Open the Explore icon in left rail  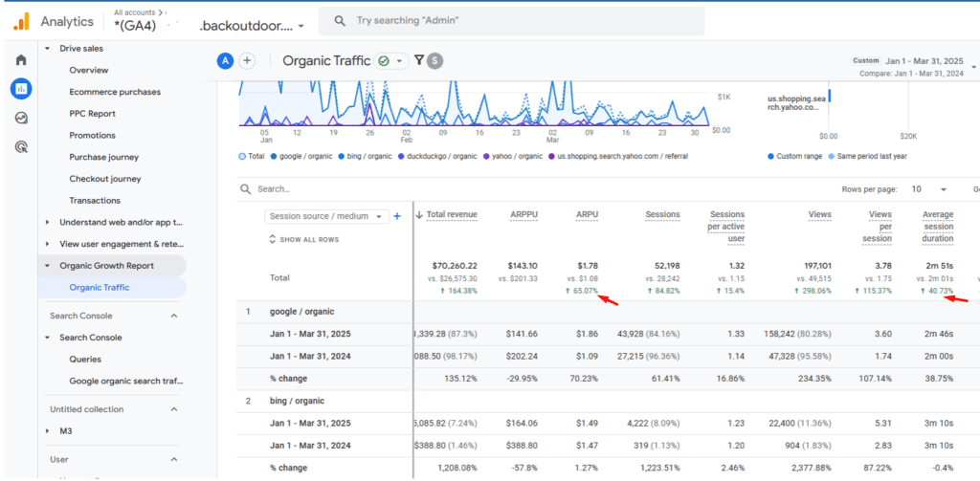click(x=20, y=118)
